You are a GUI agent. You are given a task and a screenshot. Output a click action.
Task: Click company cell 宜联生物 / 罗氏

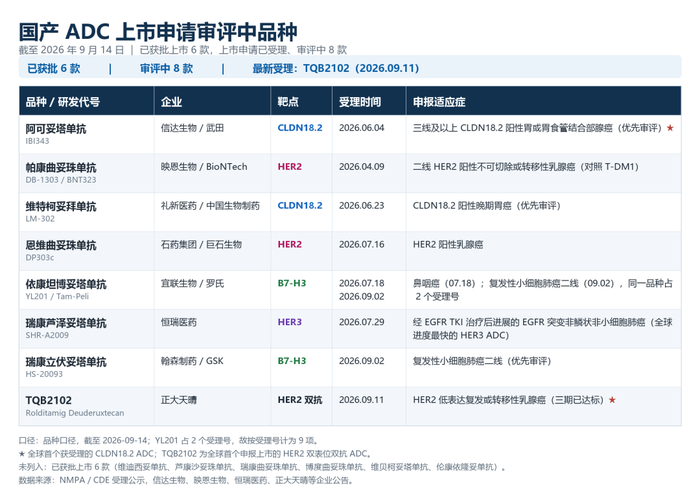click(192, 284)
